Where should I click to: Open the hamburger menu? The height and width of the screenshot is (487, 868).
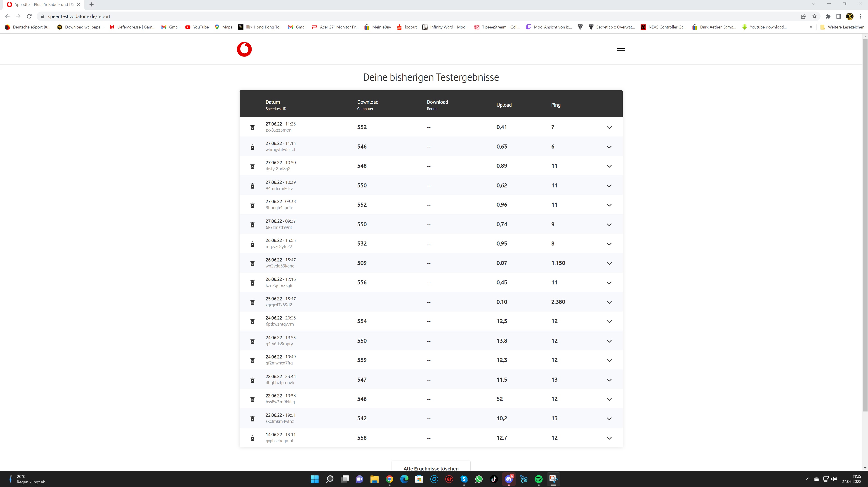pos(621,51)
